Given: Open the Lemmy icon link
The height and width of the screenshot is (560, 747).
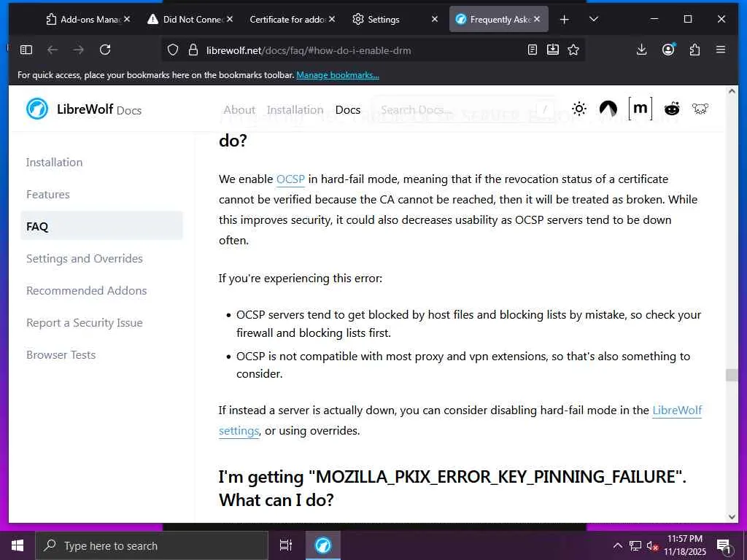Looking at the screenshot, I should [x=700, y=109].
